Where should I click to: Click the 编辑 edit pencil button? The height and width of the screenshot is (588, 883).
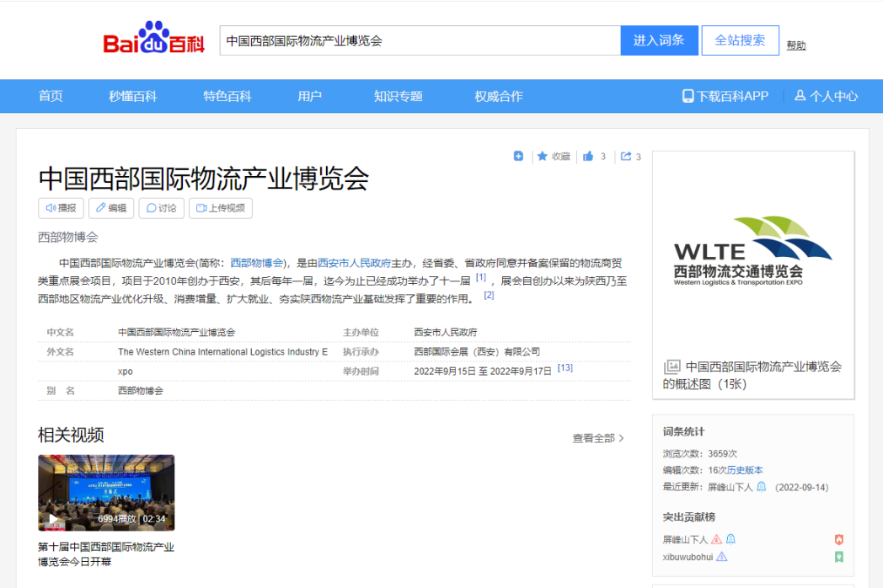pos(111,208)
